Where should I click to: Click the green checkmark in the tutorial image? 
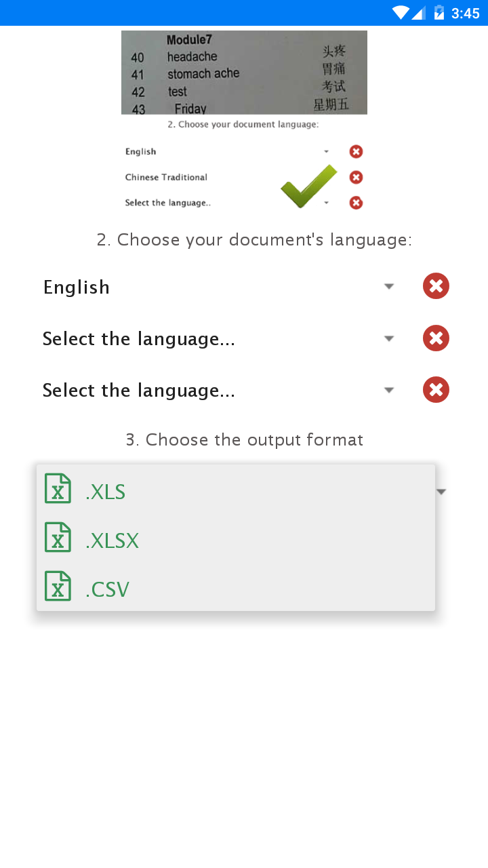pos(308,184)
